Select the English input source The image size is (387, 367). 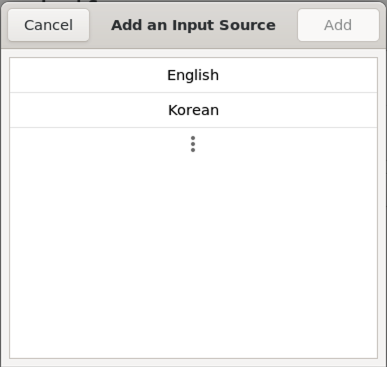193,75
